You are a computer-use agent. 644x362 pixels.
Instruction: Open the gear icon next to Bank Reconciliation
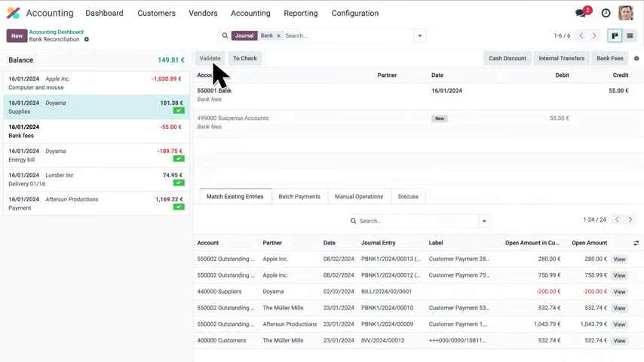click(x=86, y=39)
